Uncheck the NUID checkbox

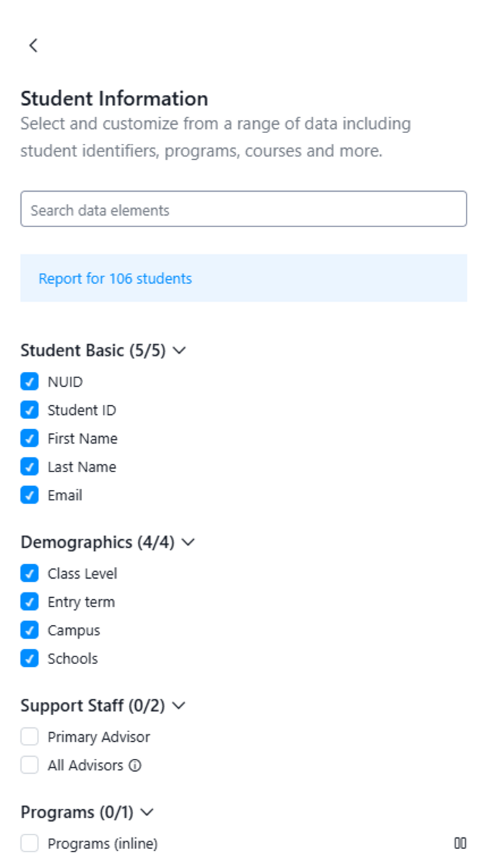coord(29,381)
